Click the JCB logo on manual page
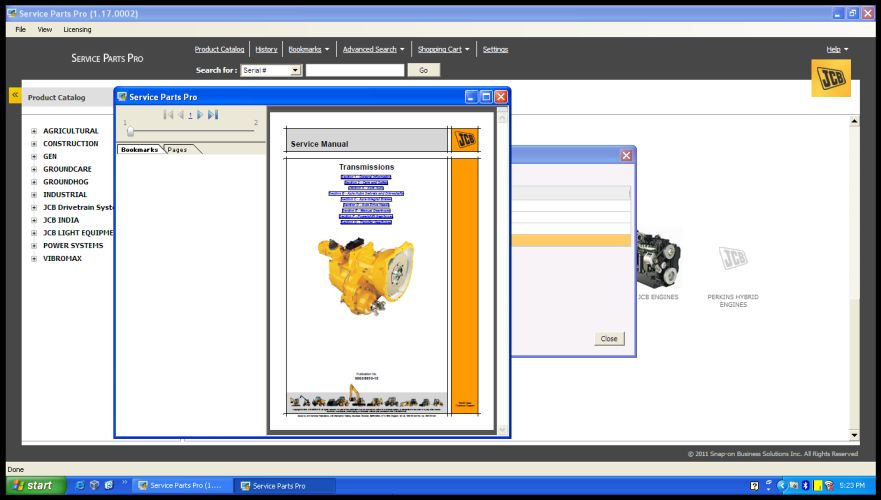 (465, 139)
